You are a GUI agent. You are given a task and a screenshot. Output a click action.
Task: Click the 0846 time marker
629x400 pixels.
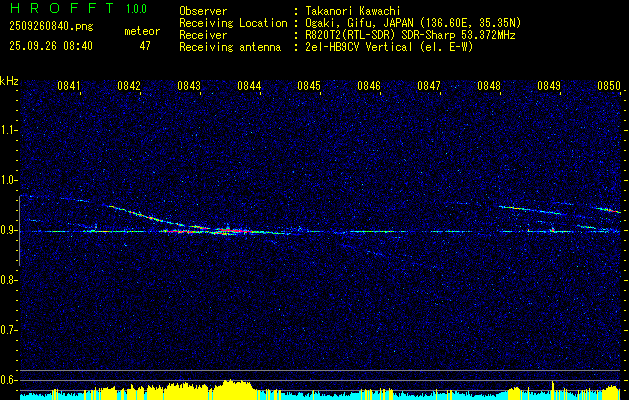coord(369,87)
